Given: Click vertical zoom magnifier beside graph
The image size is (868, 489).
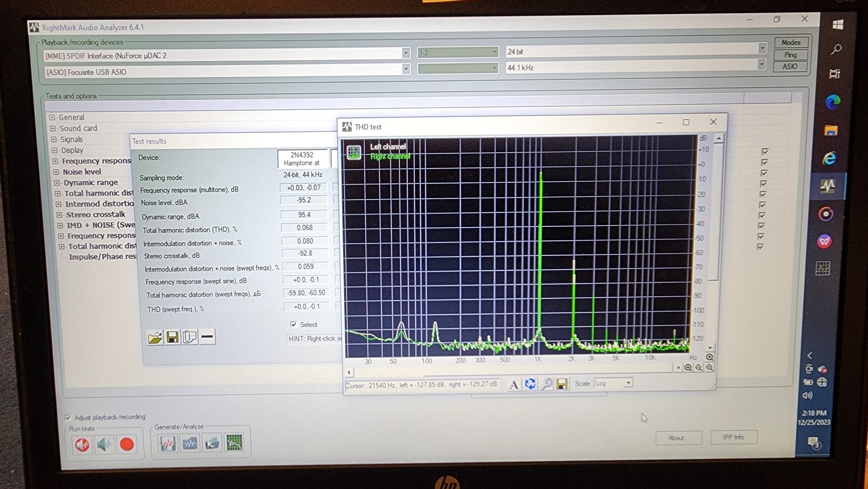Looking at the screenshot, I should click(709, 357).
